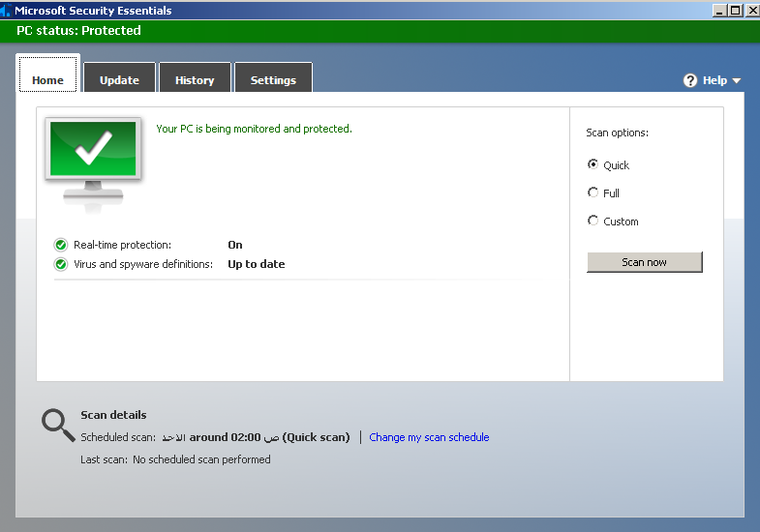Choose the Custom scan radio button
The width and height of the screenshot is (760, 532).
(x=593, y=221)
